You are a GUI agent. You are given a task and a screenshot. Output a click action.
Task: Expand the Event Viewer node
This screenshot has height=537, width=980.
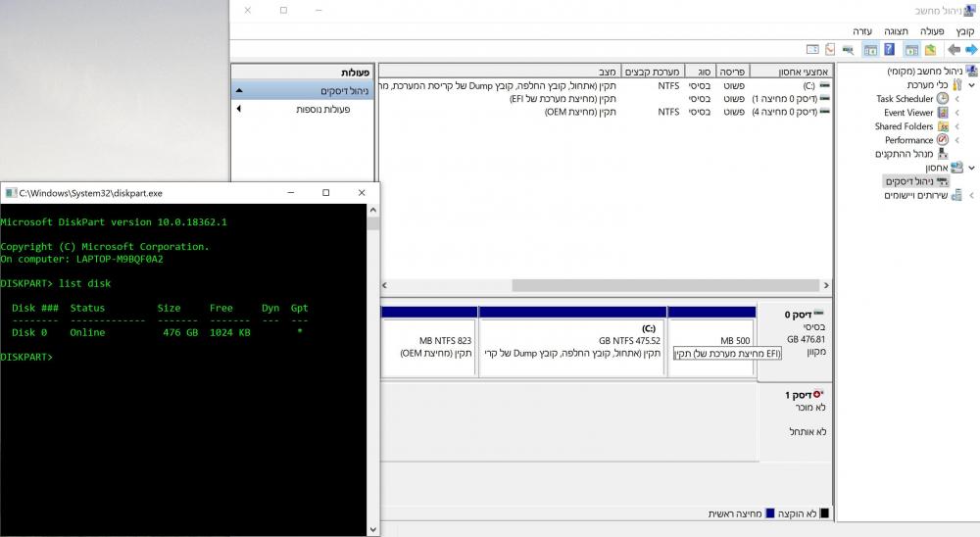pyautogui.click(x=956, y=113)
